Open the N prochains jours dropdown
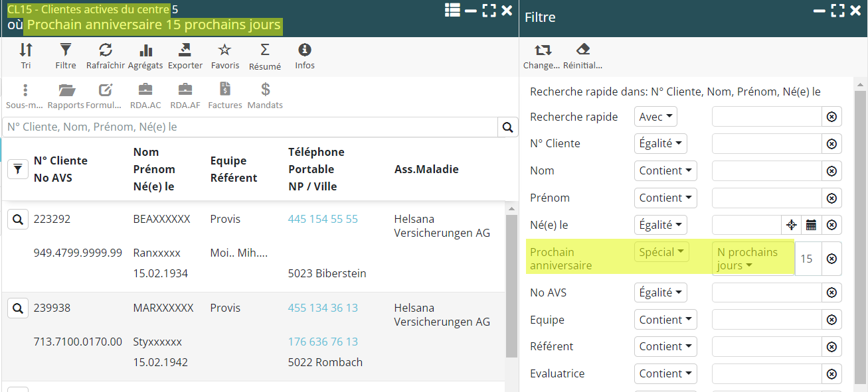This screenshot has height=392, width=868. (x=752, y=259)
